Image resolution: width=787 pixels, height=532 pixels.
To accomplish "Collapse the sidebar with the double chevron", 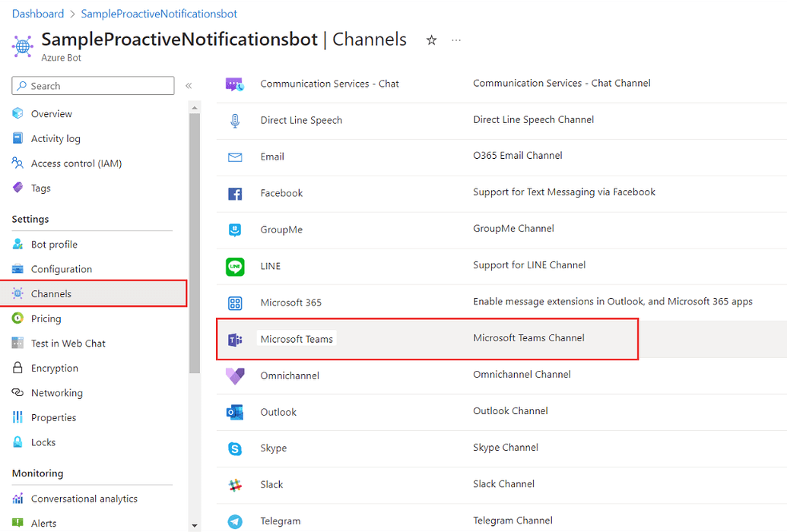I will click(x=189, y=86).
